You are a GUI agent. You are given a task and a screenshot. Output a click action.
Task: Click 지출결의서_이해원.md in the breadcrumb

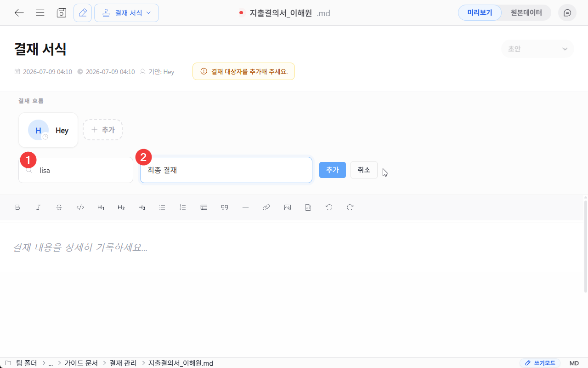[181, 363]
